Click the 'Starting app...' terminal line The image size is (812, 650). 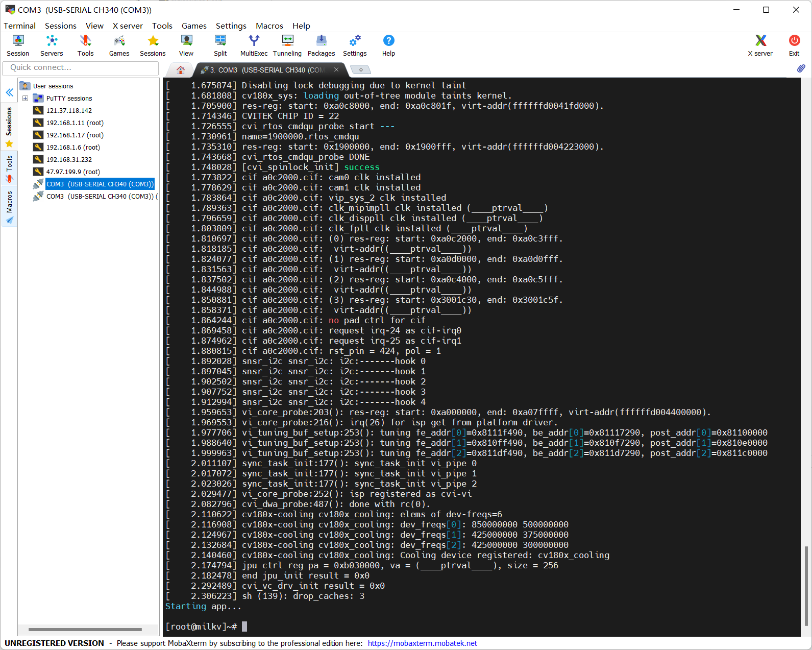203,606
